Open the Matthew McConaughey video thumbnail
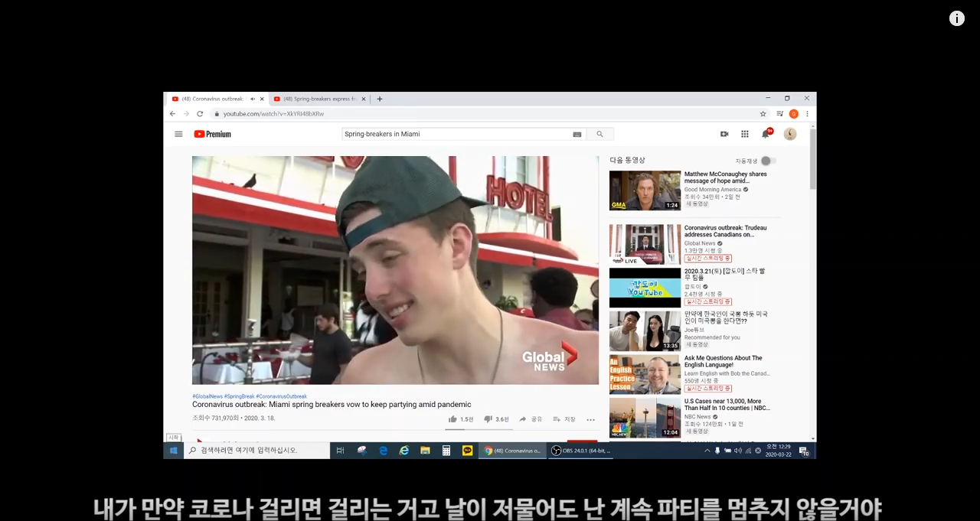 point(645,190)
